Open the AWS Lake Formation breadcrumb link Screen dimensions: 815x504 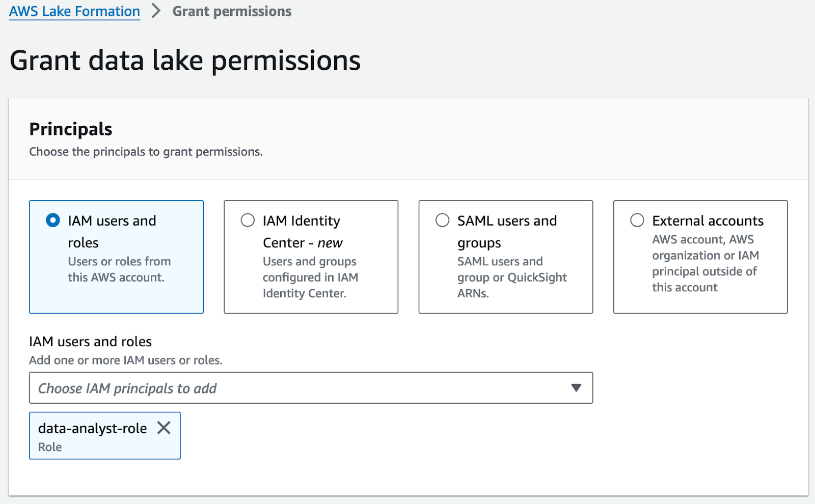tap(74, 11)
